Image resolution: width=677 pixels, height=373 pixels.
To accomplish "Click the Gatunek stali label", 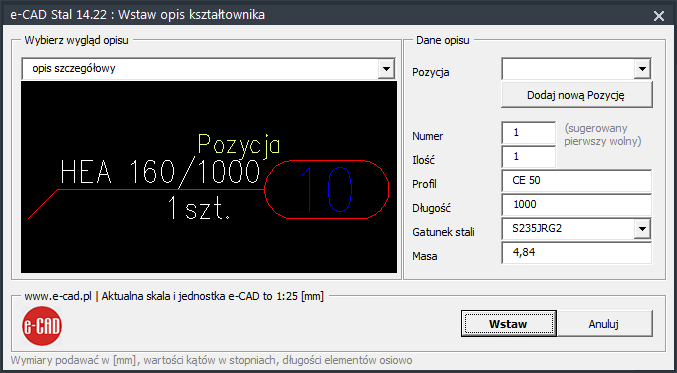I will pos(443,232).
